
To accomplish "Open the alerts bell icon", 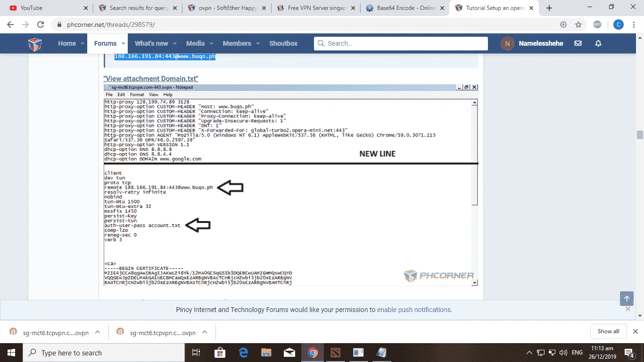I will 598,43.
